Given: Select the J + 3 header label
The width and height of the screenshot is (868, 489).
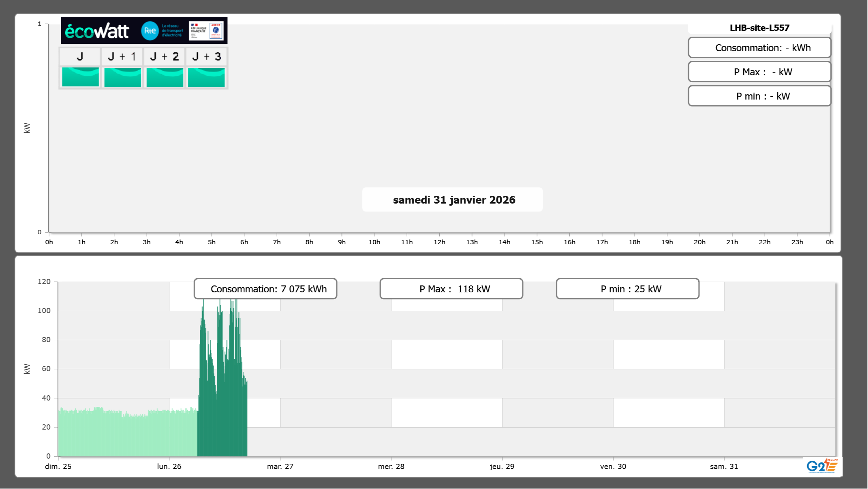Looking at the screenshot, I should (206, 57).
